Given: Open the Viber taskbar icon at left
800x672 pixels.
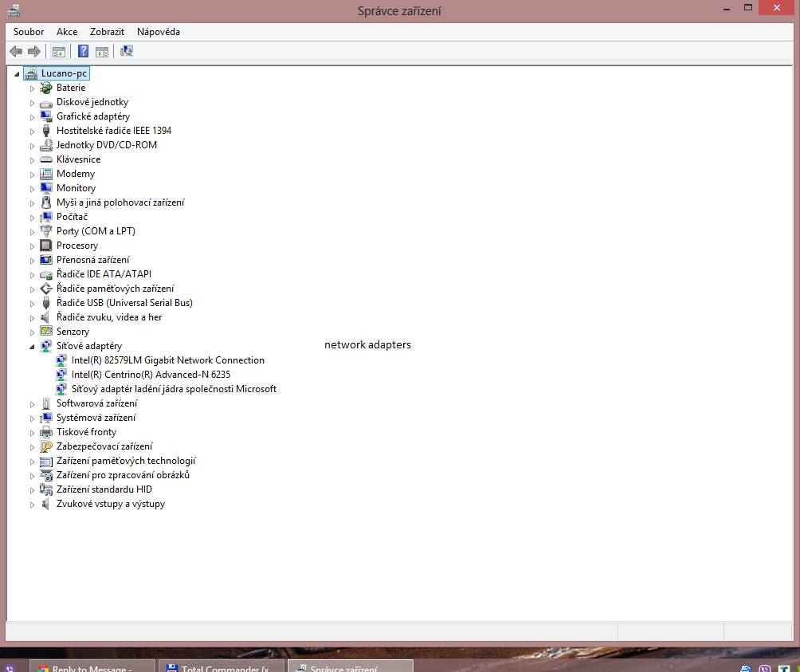Looking at the screenshot, I should coord(10,668).
